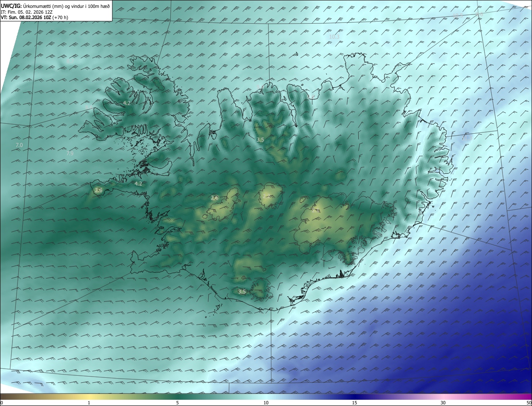532x406 pixels.
Task: Click the 7.9 value west of Breiðafjörður
Action: pyautogui.click(x=70, y=154)
